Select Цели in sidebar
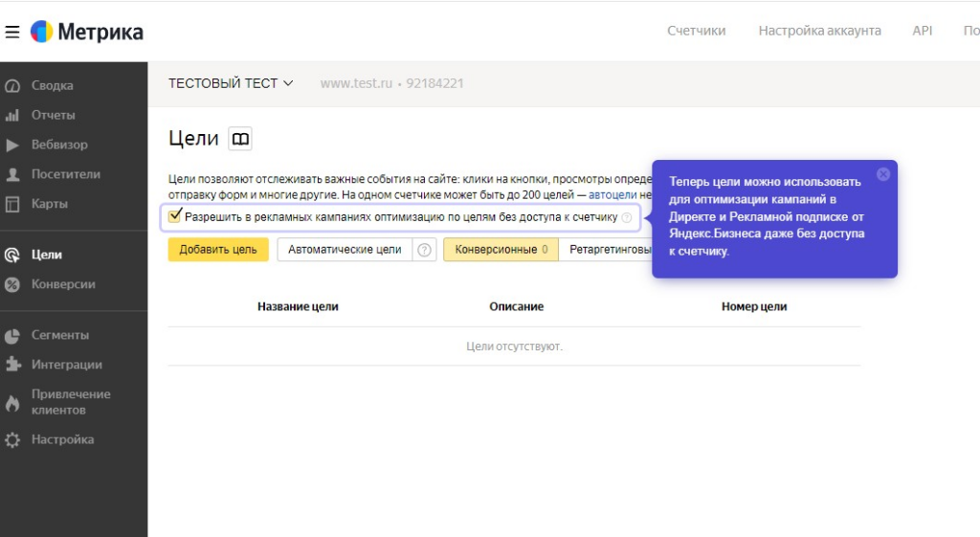980x537 pixels. point(46,255)
